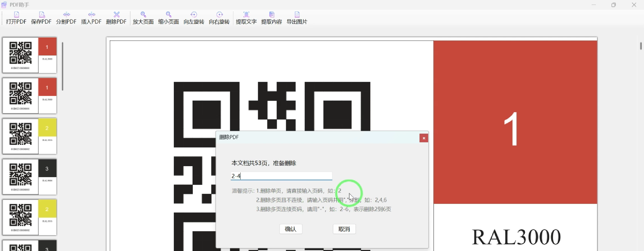Extract content using 提取内容
Viewport: 644px width, 251px height.
coord(271,18)
